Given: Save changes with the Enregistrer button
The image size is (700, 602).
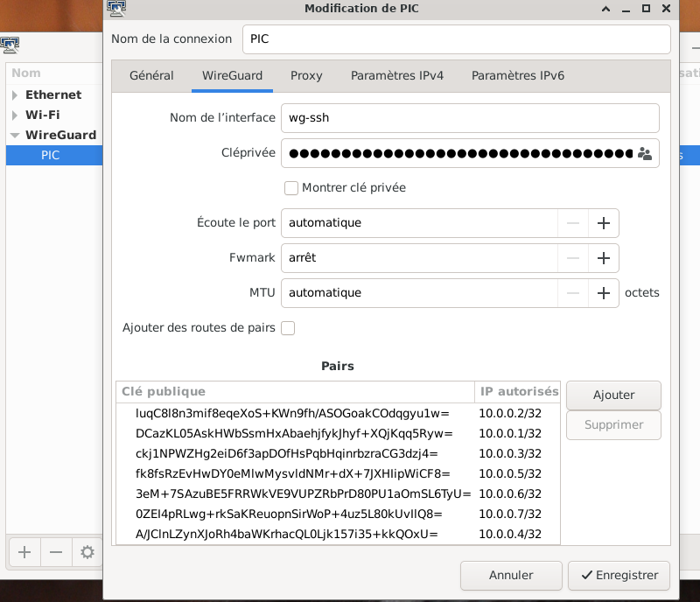Looking at the screenshot, I should pos(619,575).
